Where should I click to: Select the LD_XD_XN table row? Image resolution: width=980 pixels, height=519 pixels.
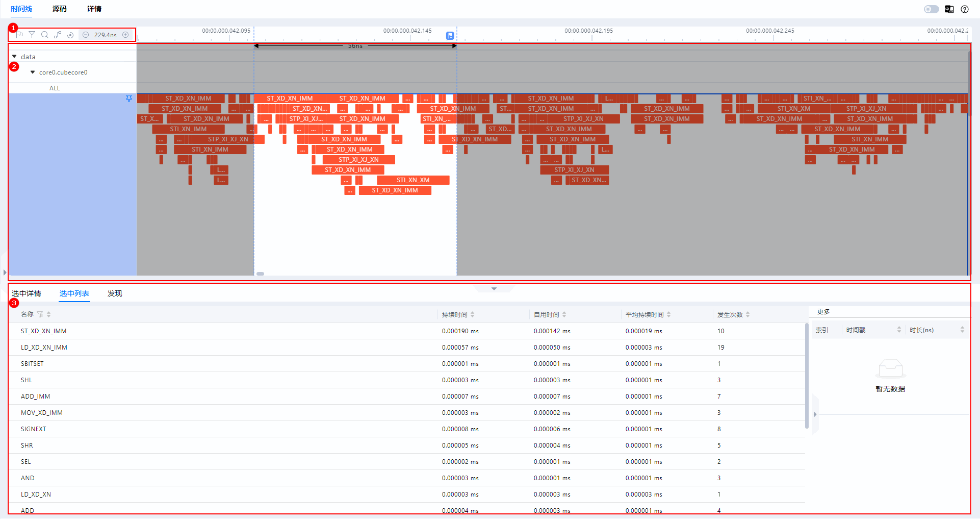[407, 495]
